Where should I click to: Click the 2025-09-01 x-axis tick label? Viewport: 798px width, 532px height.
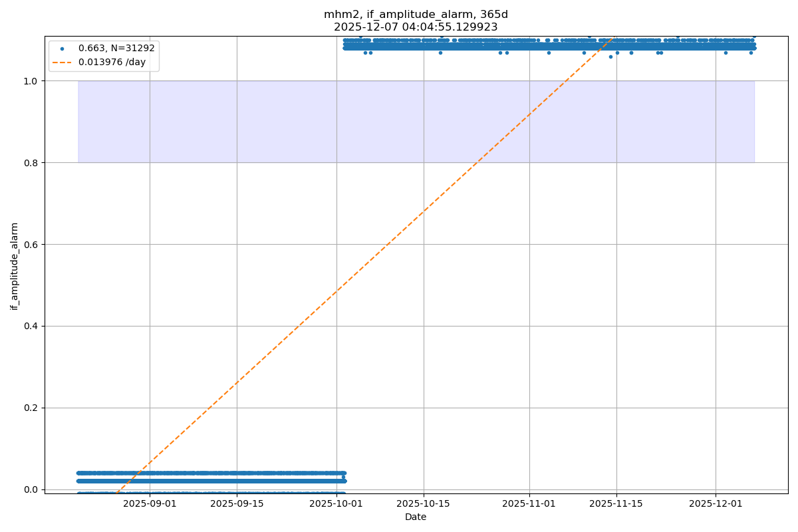click(x=150, y=504)
